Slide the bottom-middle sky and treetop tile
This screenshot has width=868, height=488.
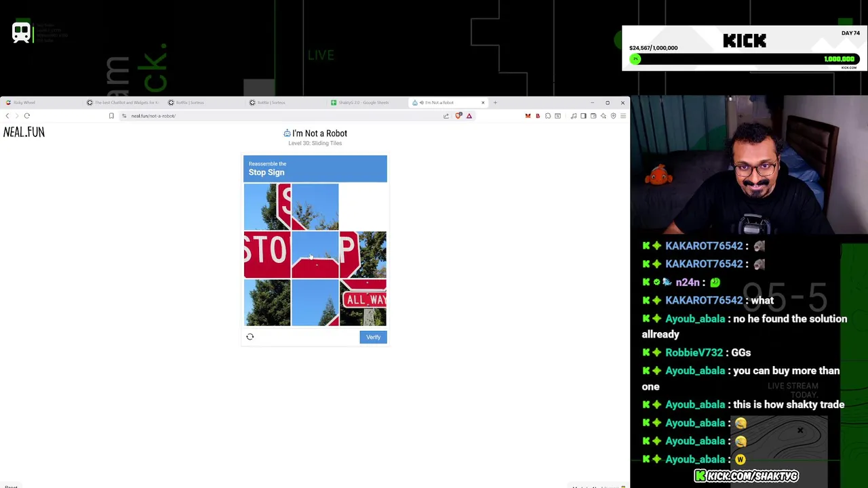315,303
